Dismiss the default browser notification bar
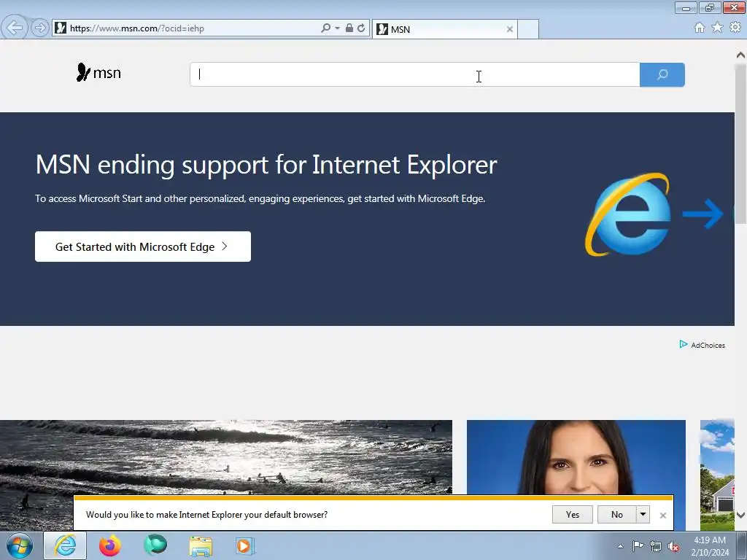 662,516
